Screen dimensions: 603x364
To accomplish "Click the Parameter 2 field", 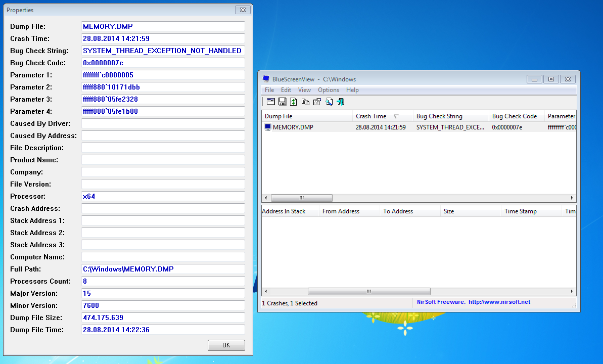I will (x=163, y=87).
